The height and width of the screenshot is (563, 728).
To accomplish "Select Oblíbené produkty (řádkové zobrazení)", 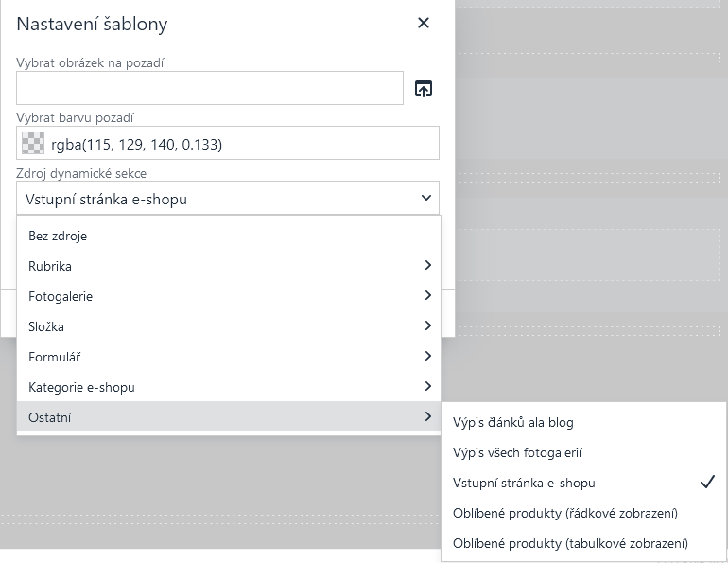I will [565, 513].
